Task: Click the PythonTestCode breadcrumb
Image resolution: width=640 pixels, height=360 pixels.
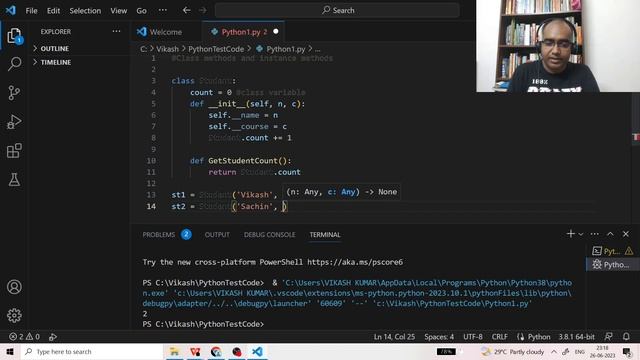Action: pyautogui.click(x=216, y=49)
